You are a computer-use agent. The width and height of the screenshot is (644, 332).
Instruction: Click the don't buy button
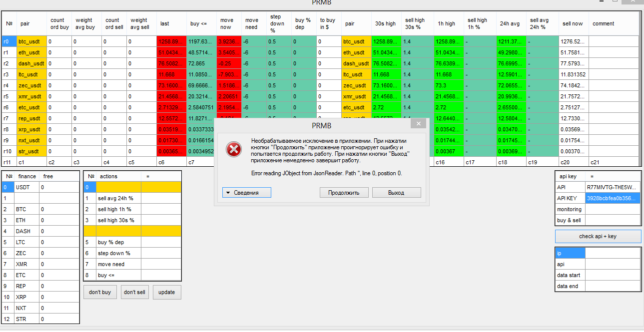click(x=100, y=292)
